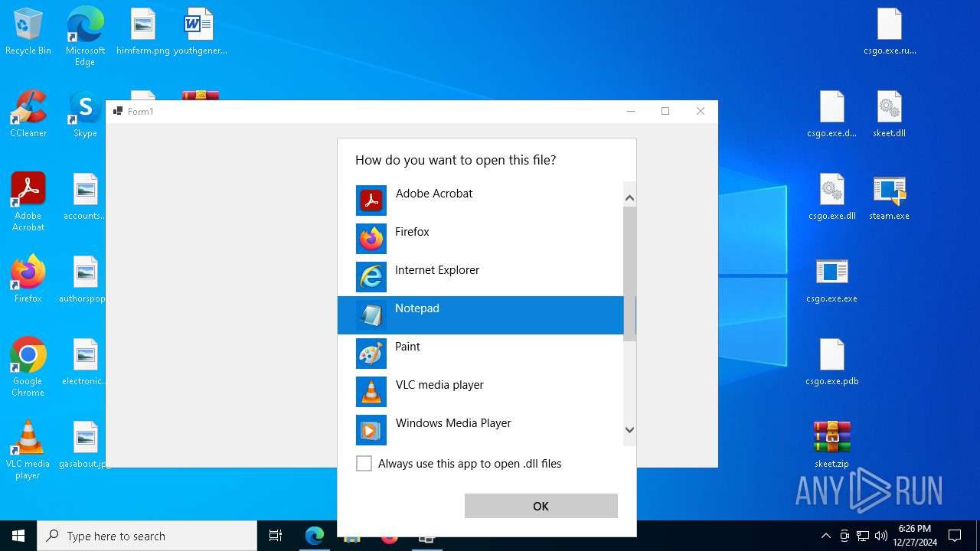This screenshot has height=551, width=980.
Task: Open the Meet Now tray icon
Action: click(x=844, y=536)
